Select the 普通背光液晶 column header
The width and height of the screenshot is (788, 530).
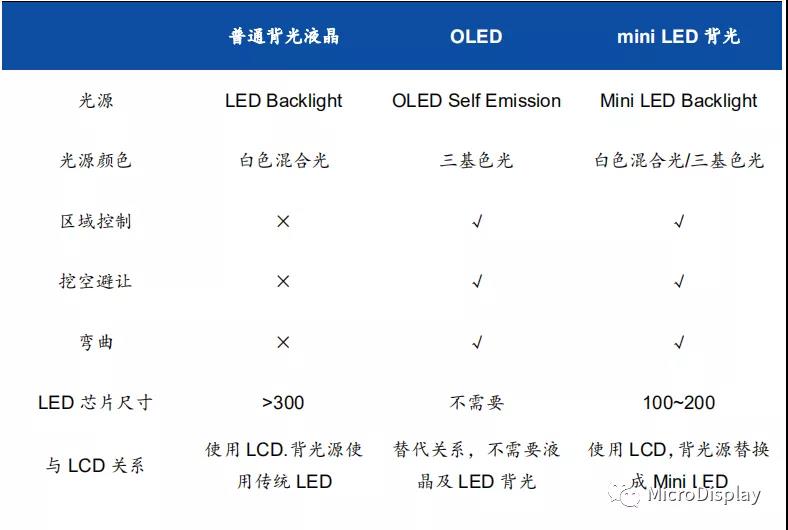pos(284,37)
